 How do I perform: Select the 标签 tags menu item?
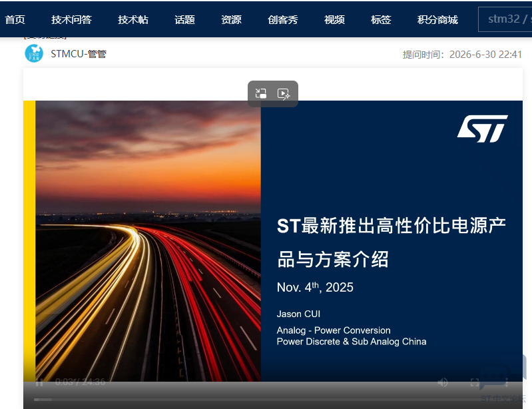(381, 20)
